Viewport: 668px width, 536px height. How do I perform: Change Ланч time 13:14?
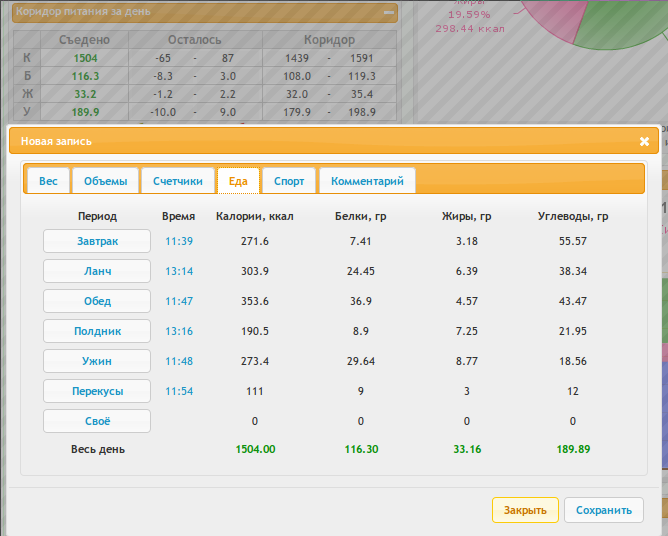tap(179, 271)
